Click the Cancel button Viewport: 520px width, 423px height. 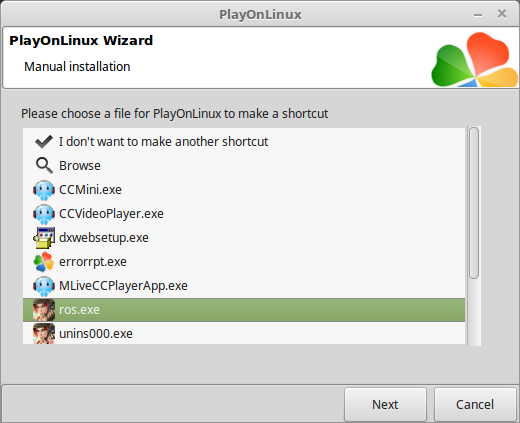(475, 404)
